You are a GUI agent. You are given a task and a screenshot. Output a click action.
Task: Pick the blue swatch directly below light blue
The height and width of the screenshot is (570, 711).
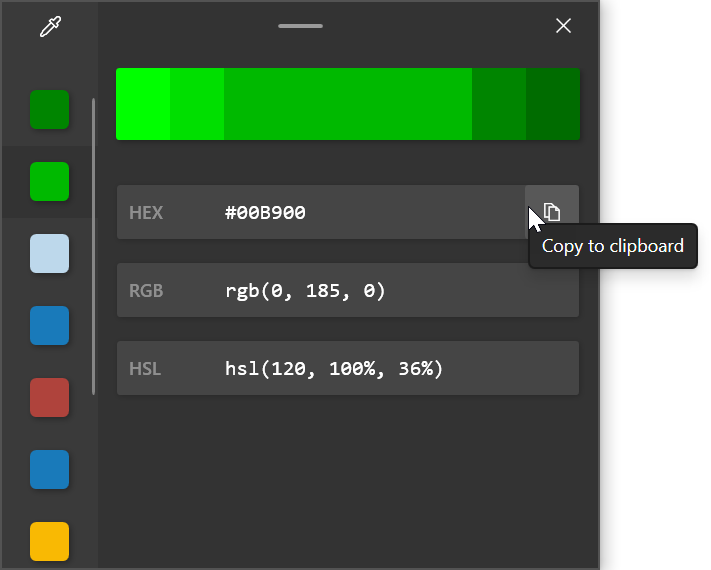click(x=49, y=325)
